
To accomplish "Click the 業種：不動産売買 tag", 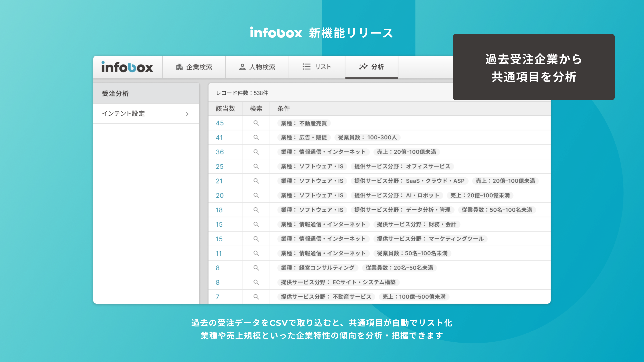I will tap(304, 123).
